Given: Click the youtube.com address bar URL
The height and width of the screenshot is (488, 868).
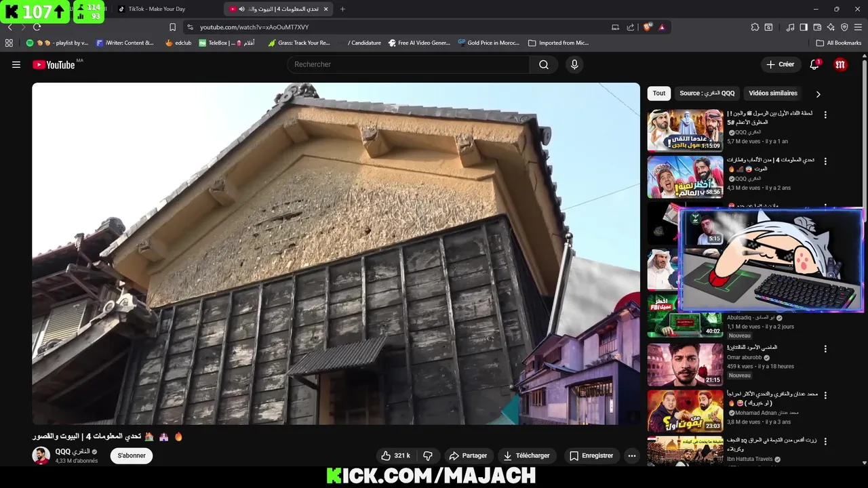Looking at the screenshot, I should tap(254, 27).
